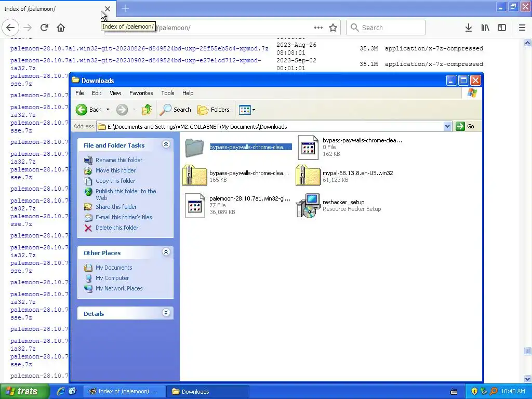Select the reshacker_setup installer icon

pyautogui.click(x=308, y=206)
